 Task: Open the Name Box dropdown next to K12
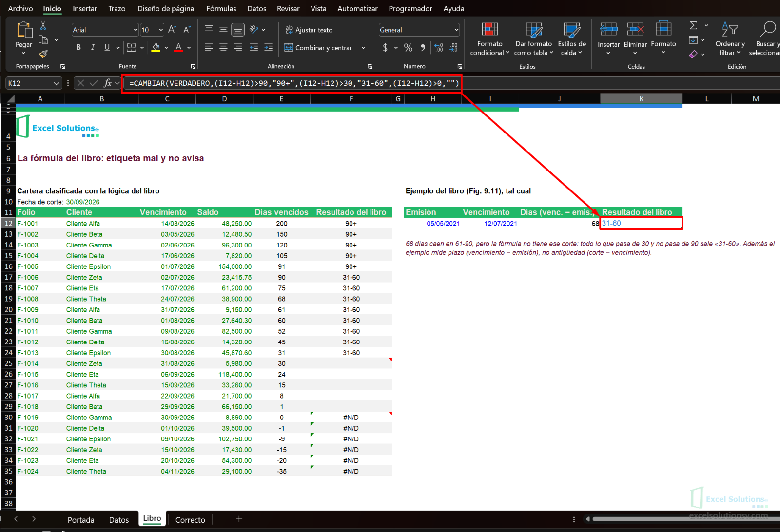56,83
